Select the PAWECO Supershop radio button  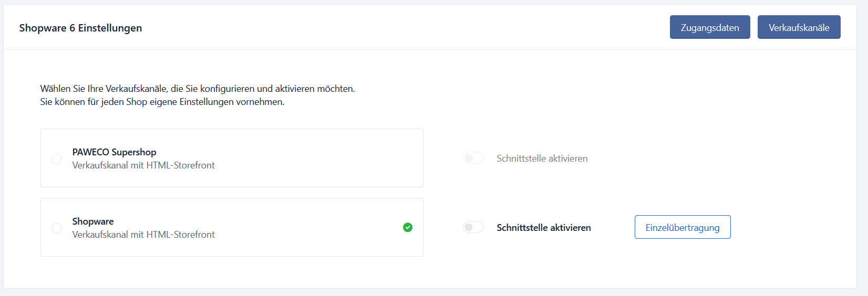click(x=57, y=158)
